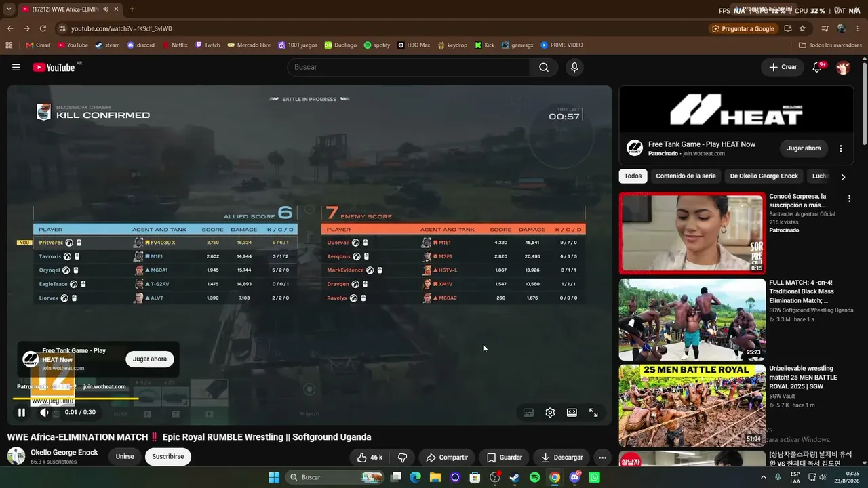The image size is (868, 488).
Task: Like the video with thumbs up
Action: click(x=370, y=457)
